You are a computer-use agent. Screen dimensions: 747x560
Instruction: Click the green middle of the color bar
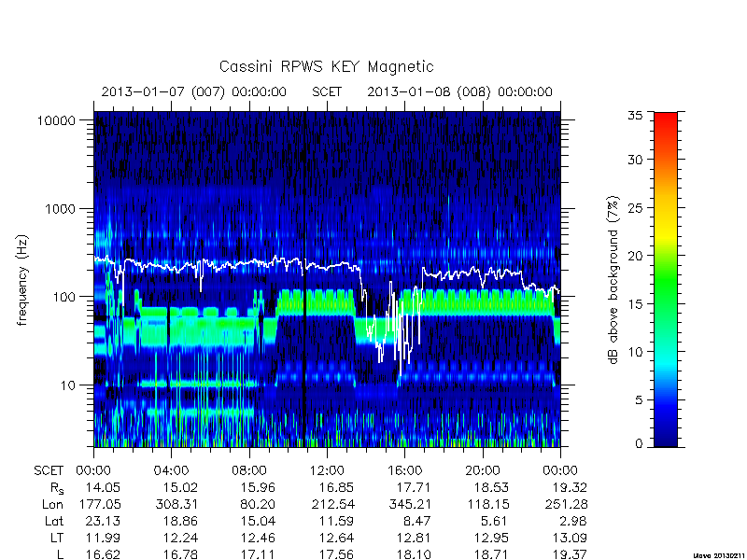coord(666,280)
